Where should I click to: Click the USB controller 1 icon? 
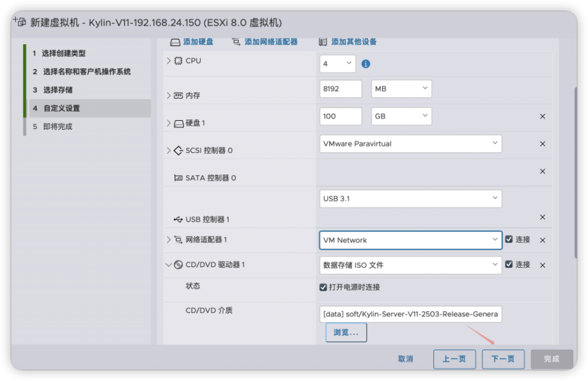pyautogui.click(x=178, y=219)
